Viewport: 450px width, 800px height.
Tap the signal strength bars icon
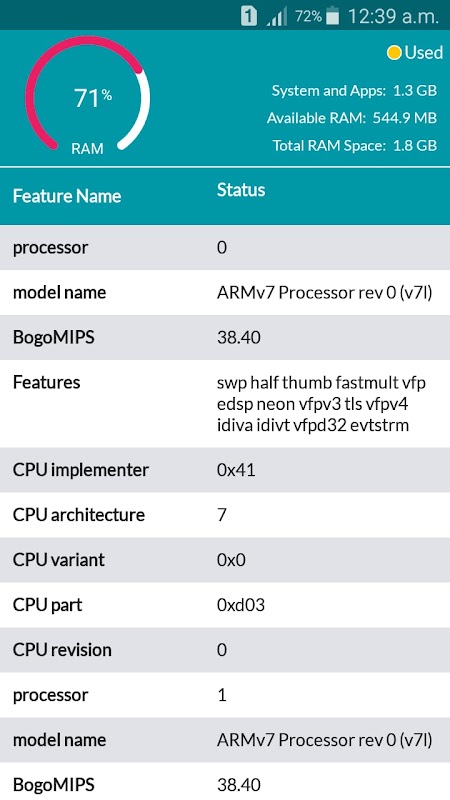click(277, 16)
